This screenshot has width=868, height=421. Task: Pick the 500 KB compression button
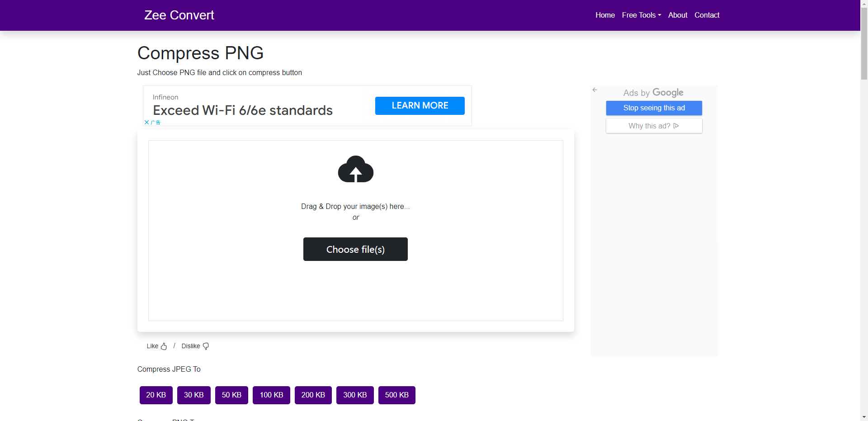click(396, 395)
